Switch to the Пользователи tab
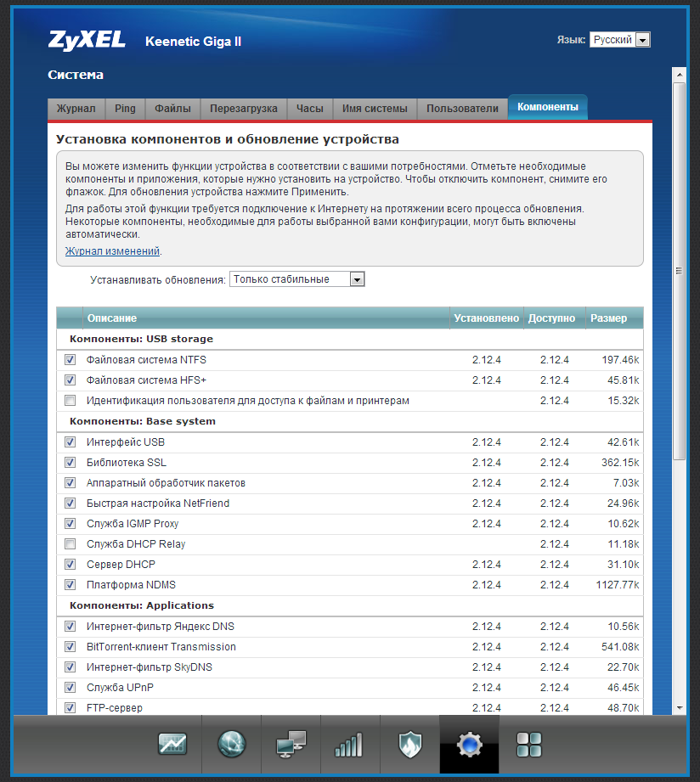This screenshot has height=782, width=700. click(x=462, y=109)
